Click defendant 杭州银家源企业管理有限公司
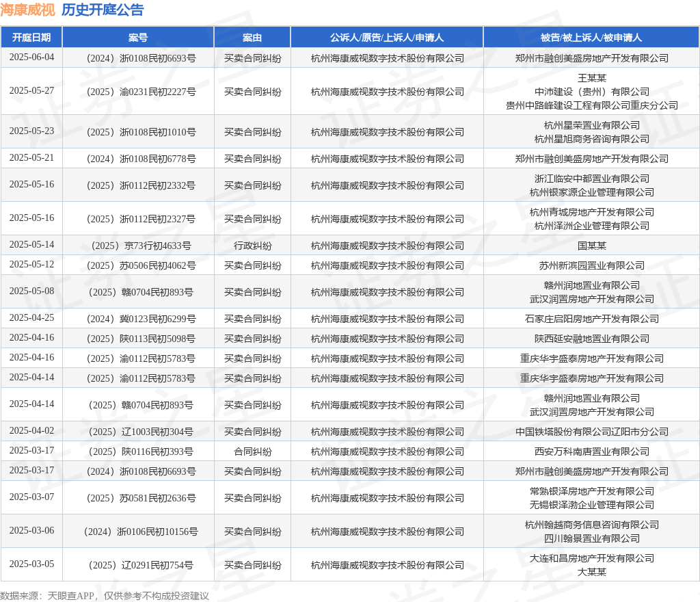The height and width of the screenshot is (602, 700). click(591, 192)
